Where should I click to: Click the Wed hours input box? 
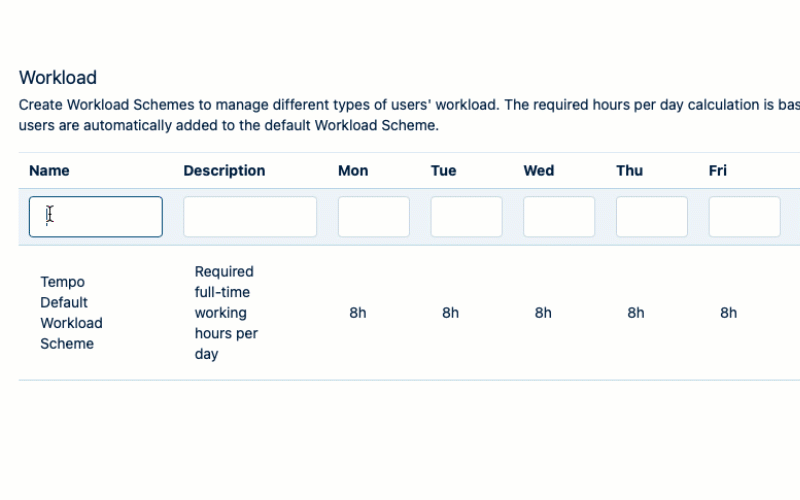click(559, 217)
